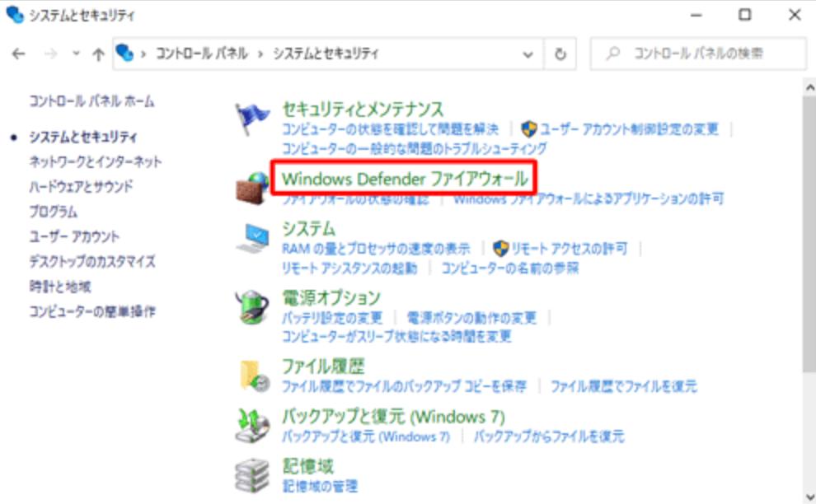Click the vertical scrollbar thumb
The height and width of the screenshot is (504, 816).
809,232
